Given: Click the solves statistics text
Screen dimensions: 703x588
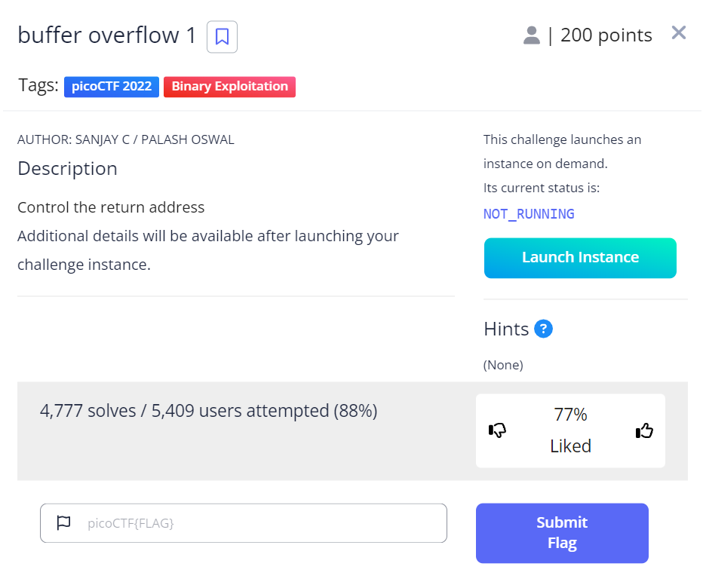Looking at the screenshot, I should pyautogui.click(x=208, y=411).
